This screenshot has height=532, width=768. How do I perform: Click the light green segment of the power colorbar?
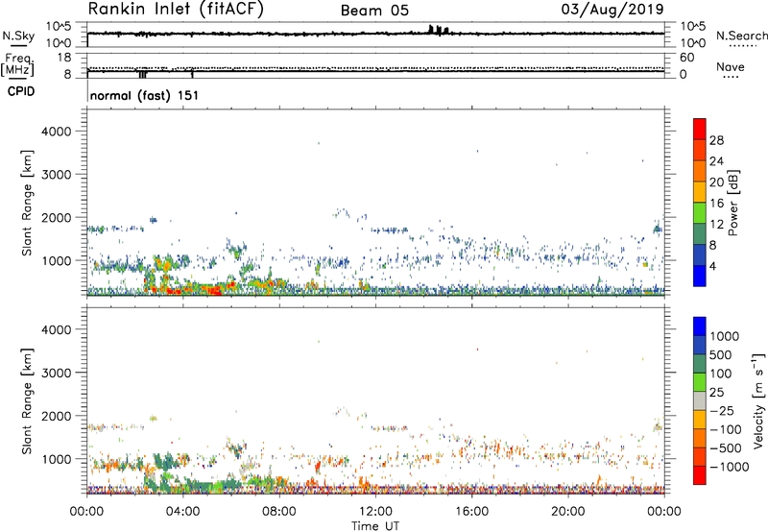tap(700, 212)
